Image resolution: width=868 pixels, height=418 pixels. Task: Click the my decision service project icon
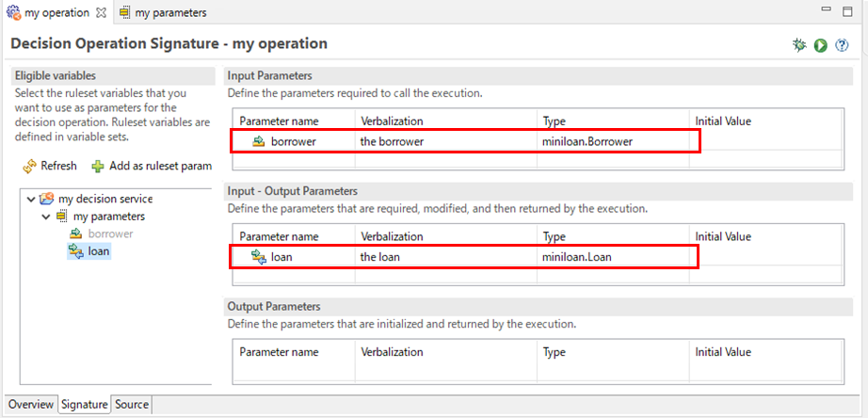coord(47,199)
